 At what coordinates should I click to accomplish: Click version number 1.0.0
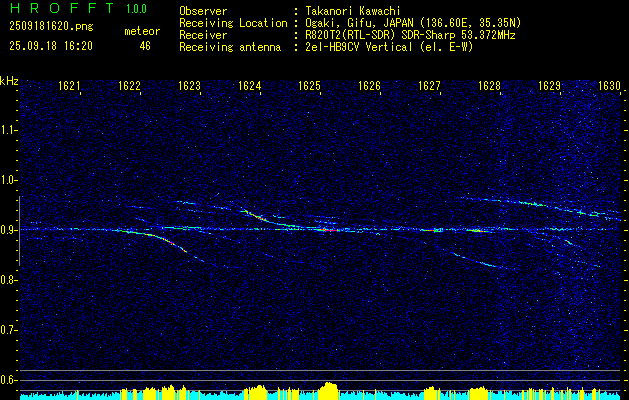136,8
